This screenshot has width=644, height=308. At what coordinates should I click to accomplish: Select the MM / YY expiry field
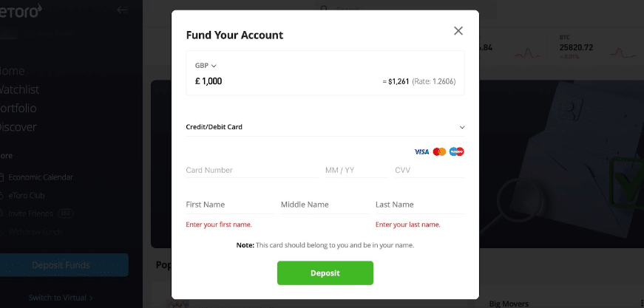click(x=356, y=170)
